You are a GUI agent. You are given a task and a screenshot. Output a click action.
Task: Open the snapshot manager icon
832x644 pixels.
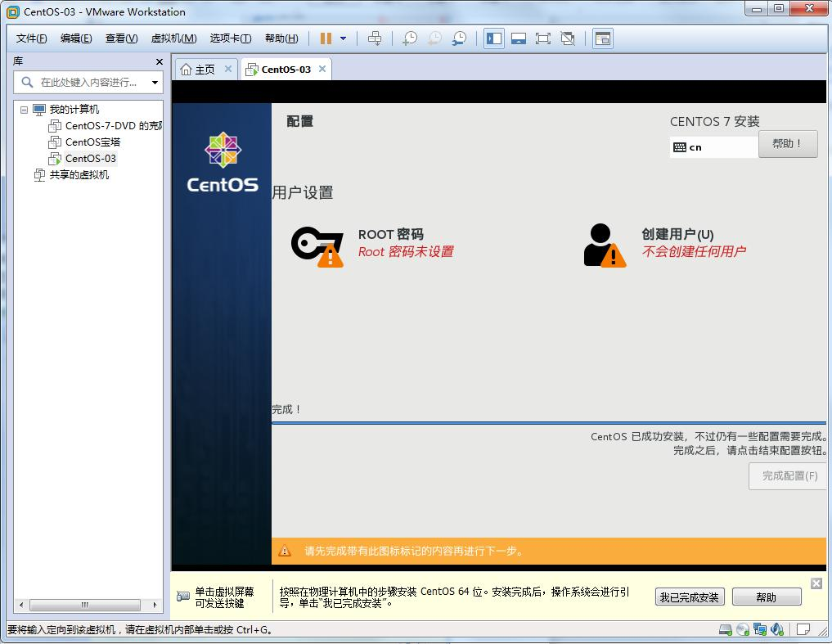click(460, 38)
